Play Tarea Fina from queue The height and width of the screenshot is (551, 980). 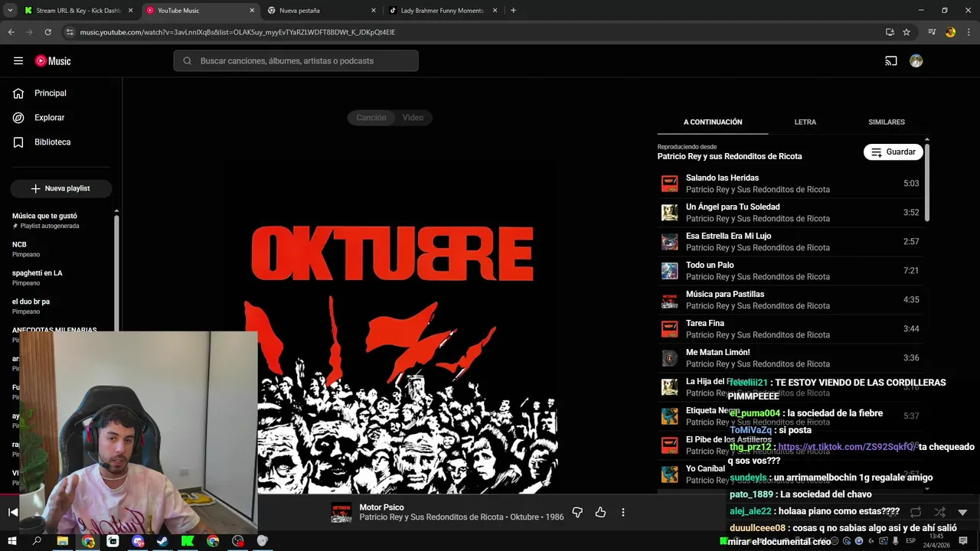coord(790,329)
